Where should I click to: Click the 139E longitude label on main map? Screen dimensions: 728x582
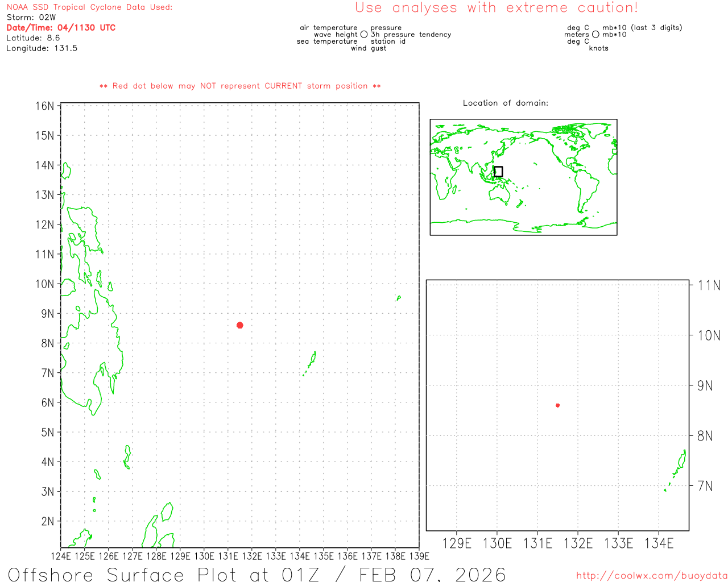pyautogui.click(x=419, y=556)
